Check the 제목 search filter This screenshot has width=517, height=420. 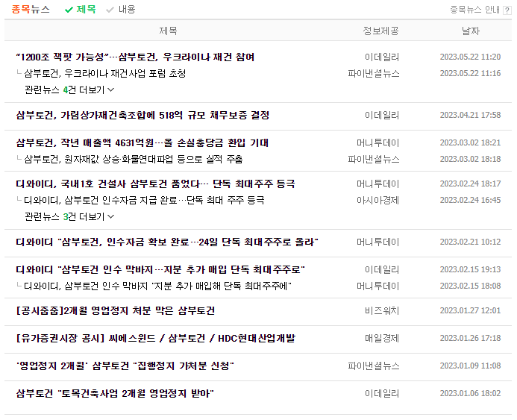81,10
